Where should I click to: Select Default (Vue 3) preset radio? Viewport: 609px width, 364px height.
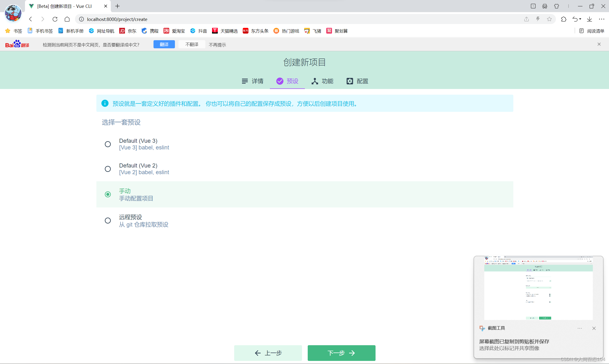point(108,144)
